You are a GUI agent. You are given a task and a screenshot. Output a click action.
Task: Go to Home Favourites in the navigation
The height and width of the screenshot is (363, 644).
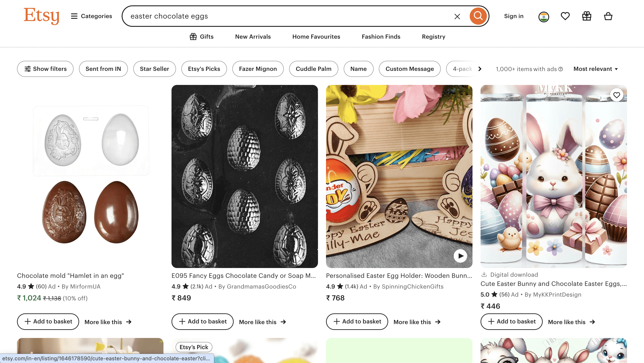click(316, 36)
